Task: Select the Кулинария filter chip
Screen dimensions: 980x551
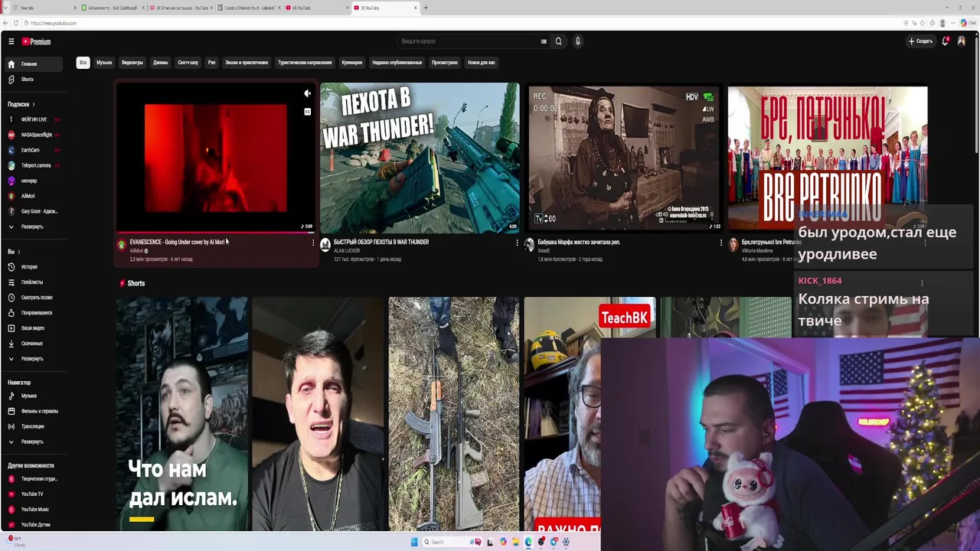Action: [352, 63]
